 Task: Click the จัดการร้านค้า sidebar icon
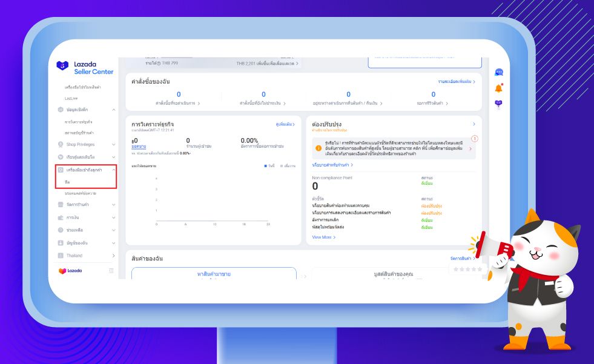coord(60,205)
